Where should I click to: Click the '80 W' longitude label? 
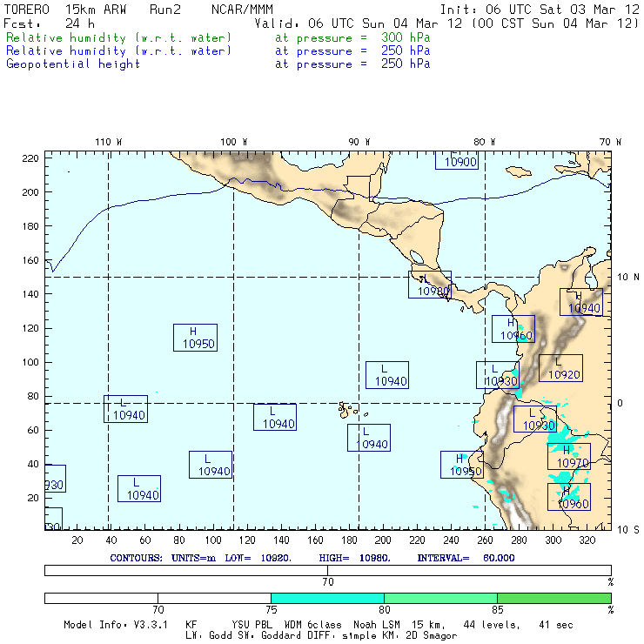484,142
